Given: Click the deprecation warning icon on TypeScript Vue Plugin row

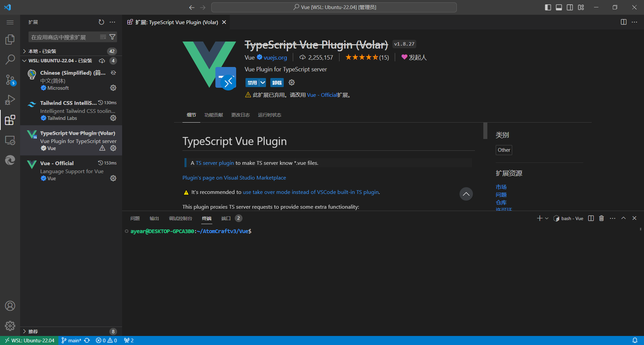Looking at the screenshot, I should pyautogui.click(x=102, y=148).
